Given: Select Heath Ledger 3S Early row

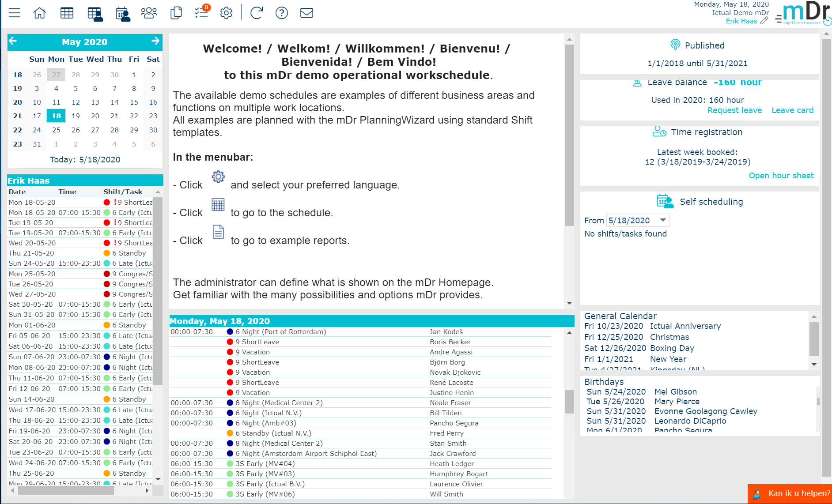Looking at the screenshot, I should tap(360, 463).
